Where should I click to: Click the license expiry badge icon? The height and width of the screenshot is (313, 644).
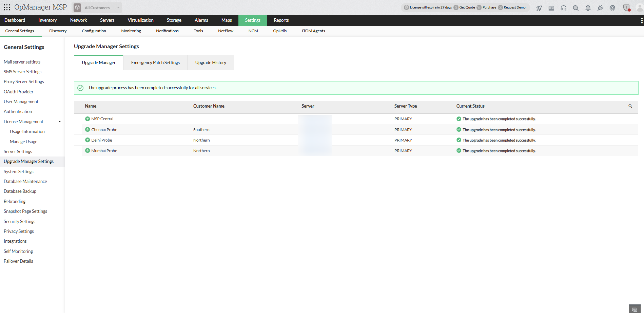[x=406, y=7]
